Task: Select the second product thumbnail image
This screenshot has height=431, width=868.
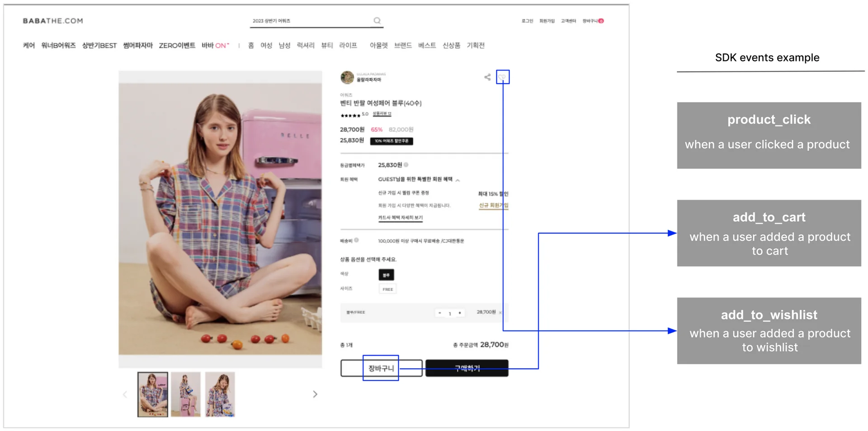Action: pos(186,394)
